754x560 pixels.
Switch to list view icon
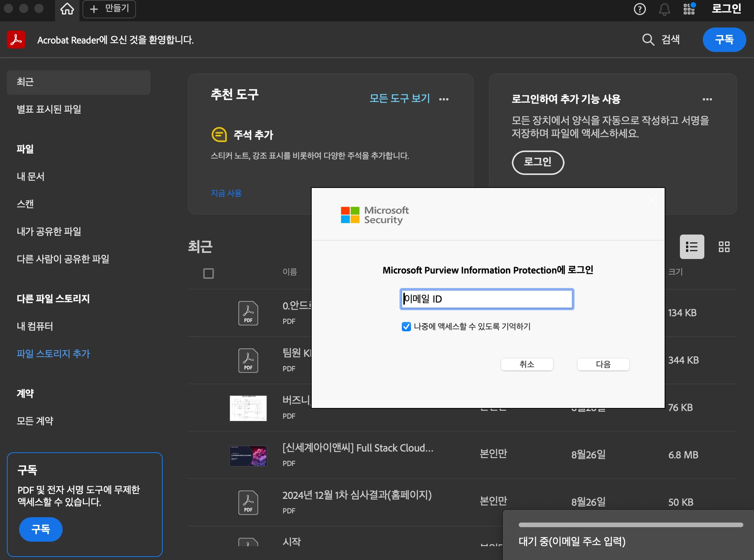coord(692,247)
